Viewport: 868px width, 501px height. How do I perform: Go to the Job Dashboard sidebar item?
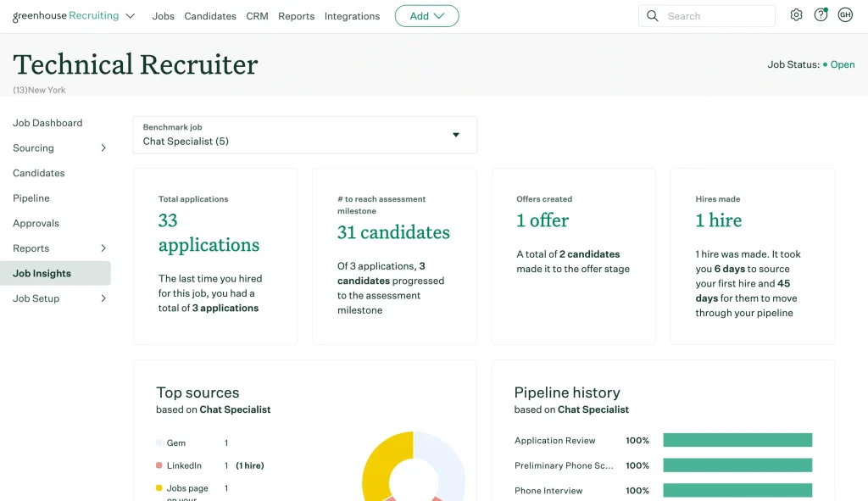coord(47,123)
